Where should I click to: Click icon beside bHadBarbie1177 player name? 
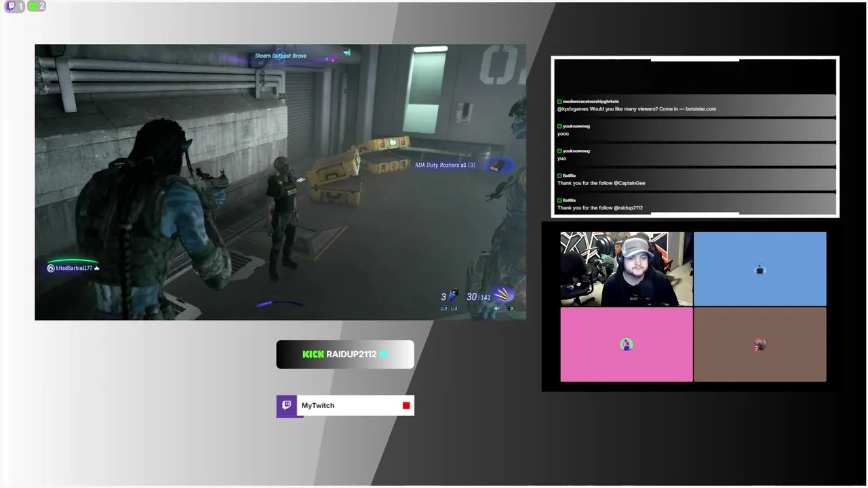tap(50, 268)
